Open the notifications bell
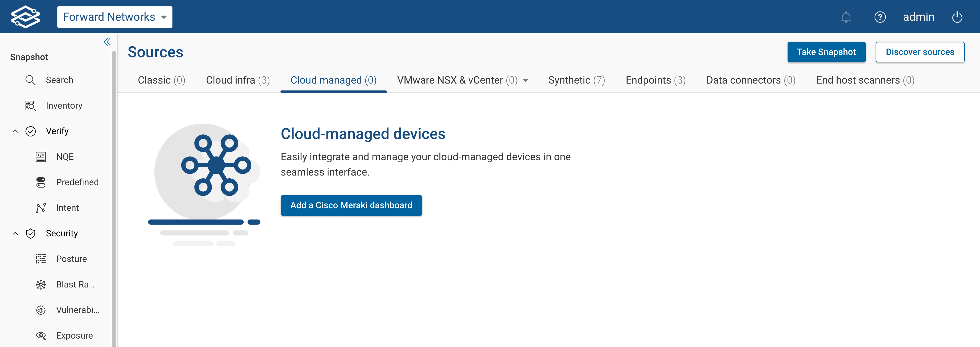Viewport: 980px width, 347px height. coord(846,17)
